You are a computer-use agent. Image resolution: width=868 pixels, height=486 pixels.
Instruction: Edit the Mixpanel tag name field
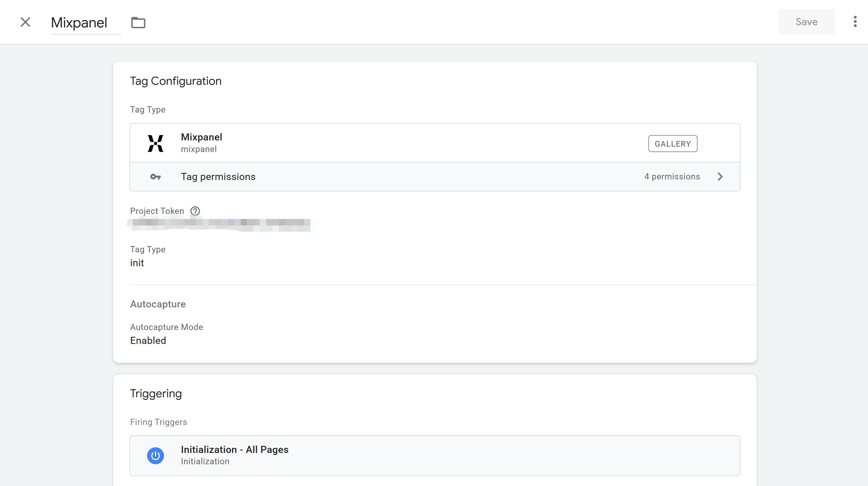(79, 23)
